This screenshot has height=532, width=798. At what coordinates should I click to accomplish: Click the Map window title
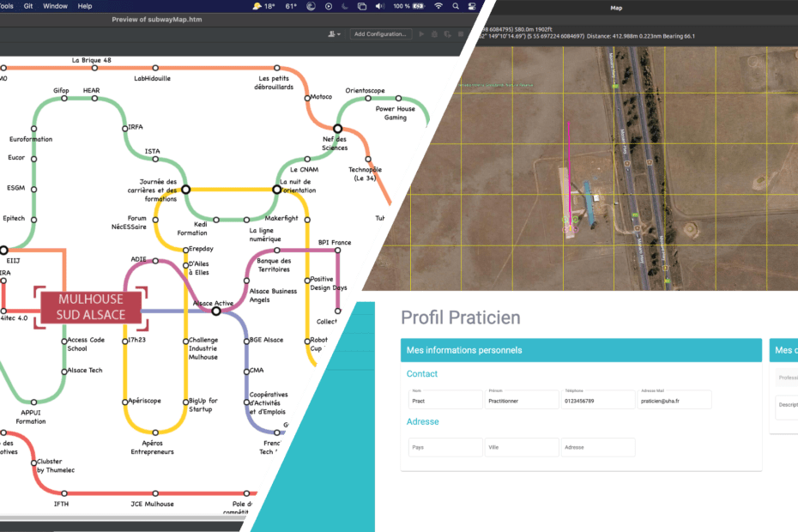[616, 8]
